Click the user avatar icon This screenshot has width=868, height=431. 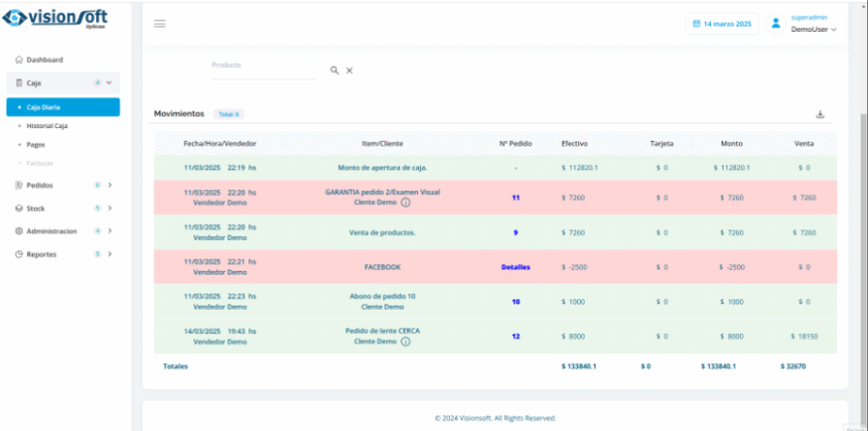click(776, 23)
